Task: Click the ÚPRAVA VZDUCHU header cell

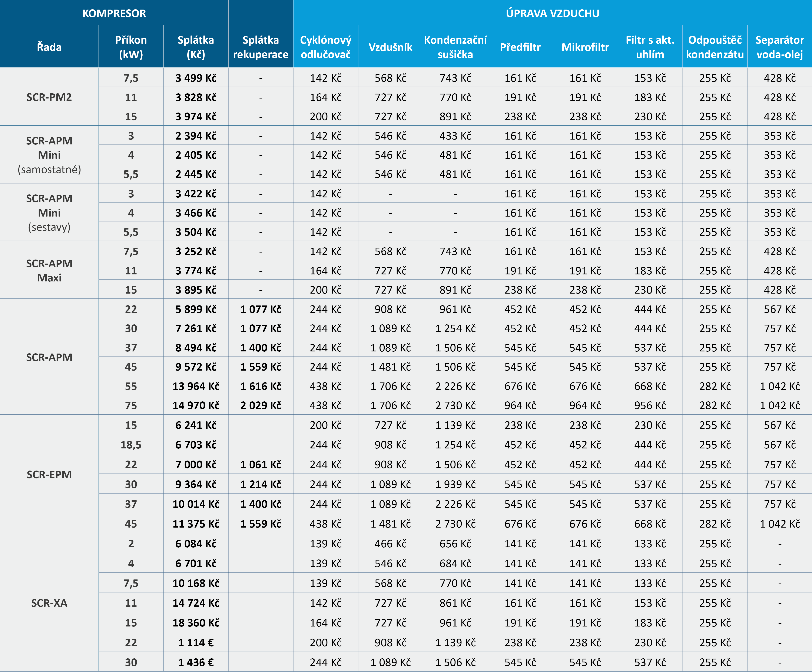Action: [x=552, y=13]
